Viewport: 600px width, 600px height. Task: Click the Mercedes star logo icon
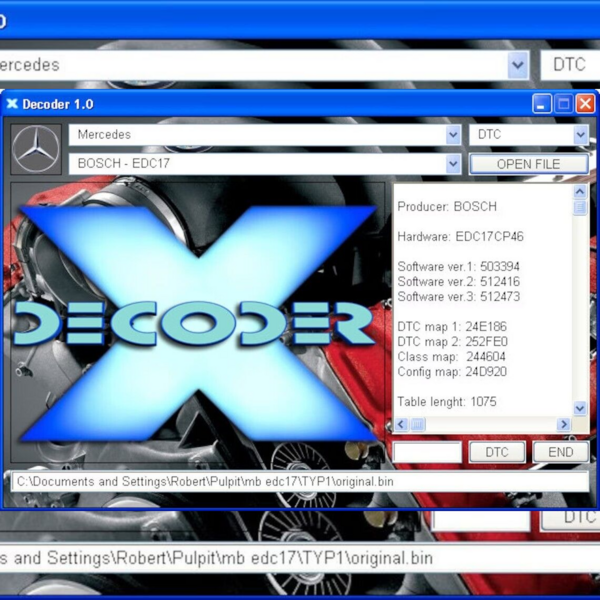pyautogui.click(x=36, y=149)
